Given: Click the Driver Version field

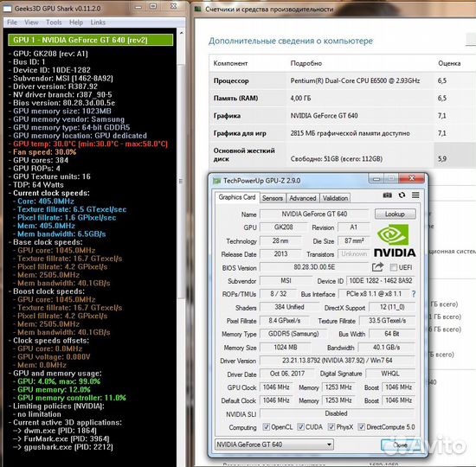Looking at the screenshot, I should pos(338,361).
